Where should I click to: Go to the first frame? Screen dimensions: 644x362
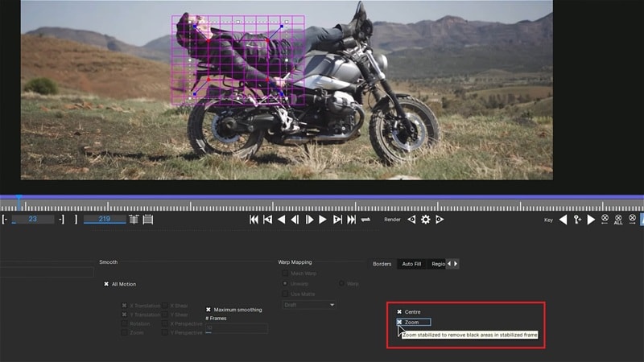point(254,220)
